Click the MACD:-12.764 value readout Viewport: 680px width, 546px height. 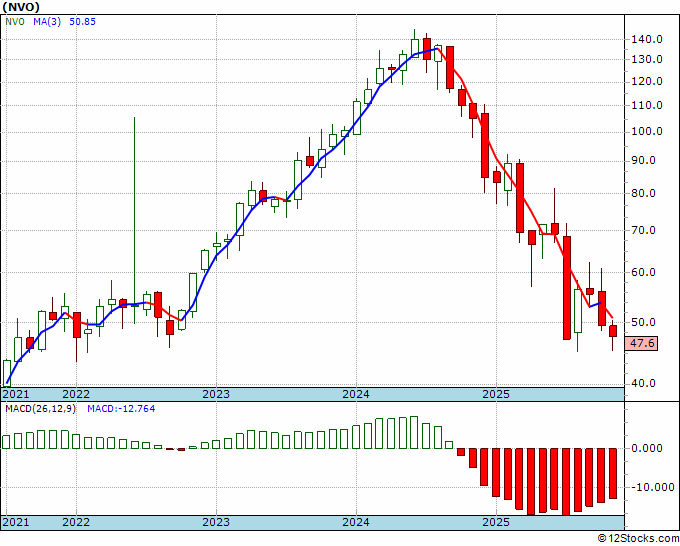(121, 409)
